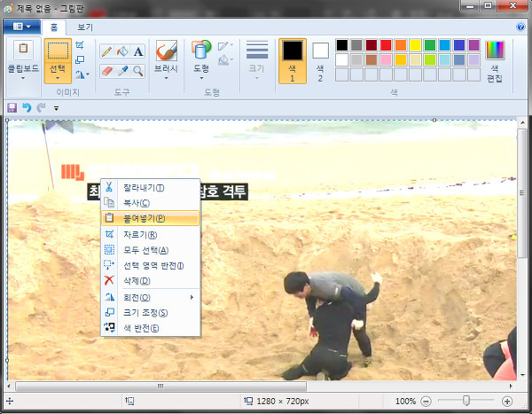
Task: Select the Fill with color bucket tool
Action: click(x=122, y=52)
